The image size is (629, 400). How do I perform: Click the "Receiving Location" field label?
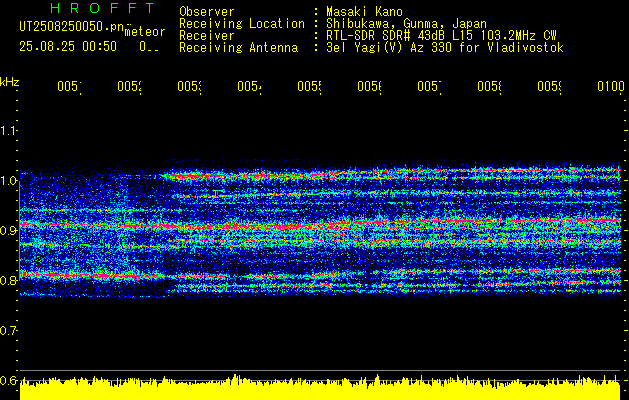coord(242,24)
